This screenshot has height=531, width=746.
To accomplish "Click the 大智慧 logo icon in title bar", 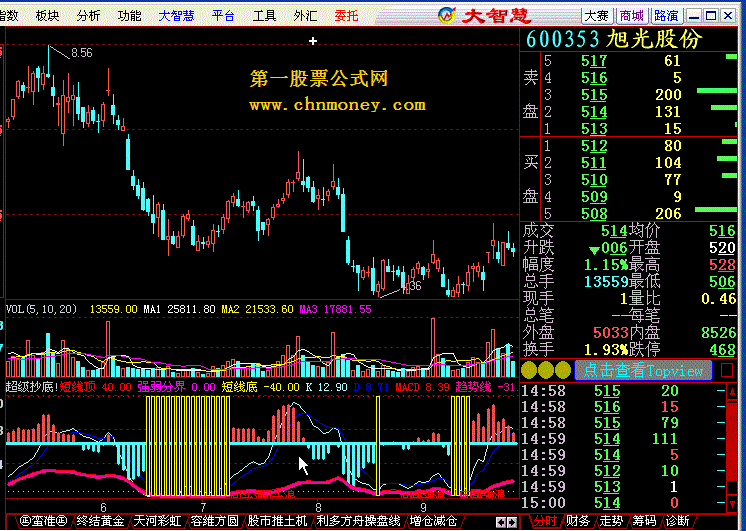I will point(447,16).
